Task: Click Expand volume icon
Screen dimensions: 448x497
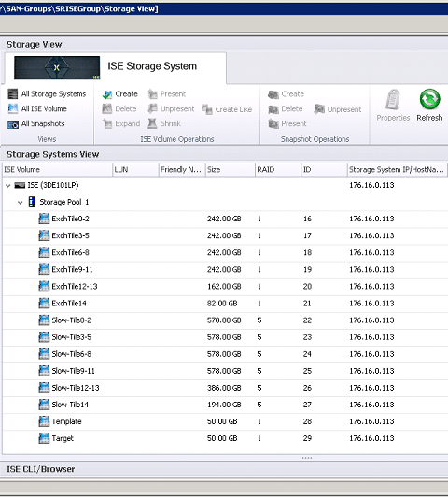Action: [107, 123]
